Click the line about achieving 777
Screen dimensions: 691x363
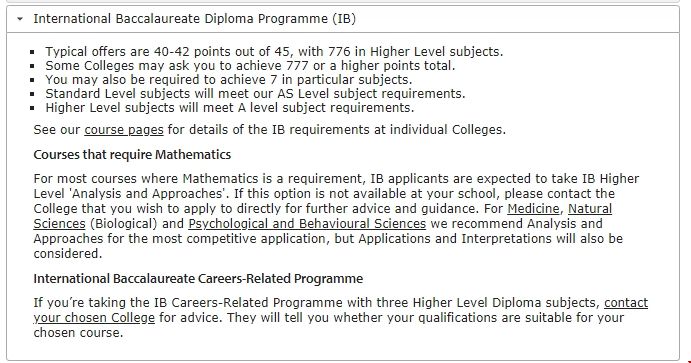(x=250, y=66)
